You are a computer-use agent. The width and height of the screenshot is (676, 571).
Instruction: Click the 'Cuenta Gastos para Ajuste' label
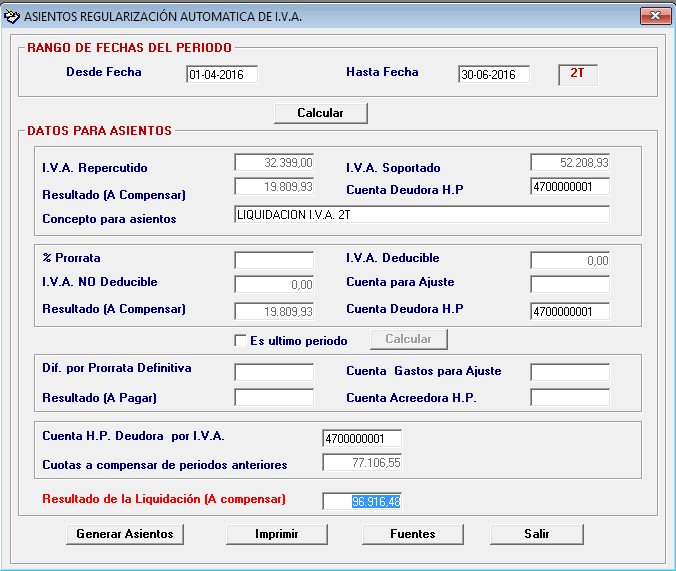[x=424, y=371]
